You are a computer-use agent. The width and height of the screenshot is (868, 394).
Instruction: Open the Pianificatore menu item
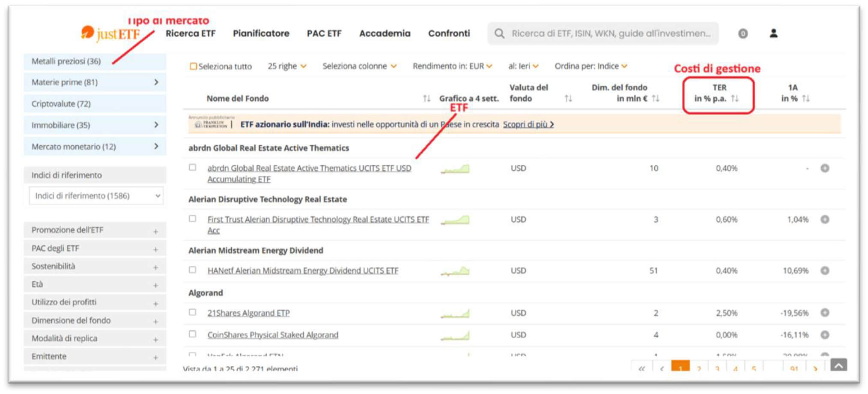point(261,33)
